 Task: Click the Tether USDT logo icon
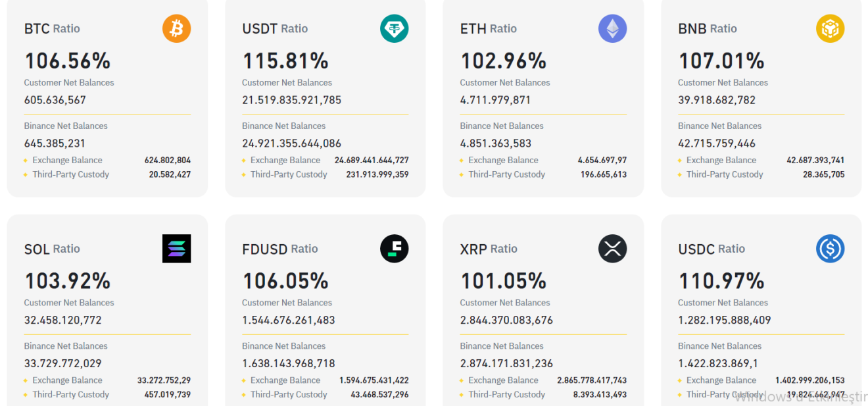394,29
